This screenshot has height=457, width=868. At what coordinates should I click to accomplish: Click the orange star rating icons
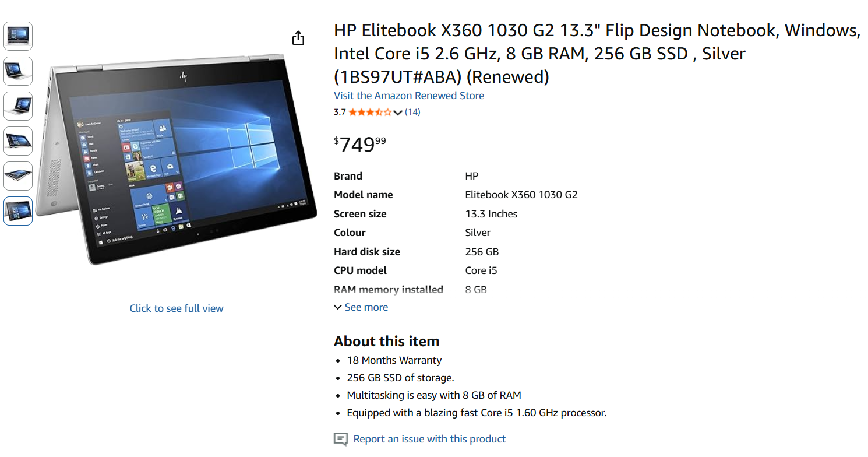point(369,112)
